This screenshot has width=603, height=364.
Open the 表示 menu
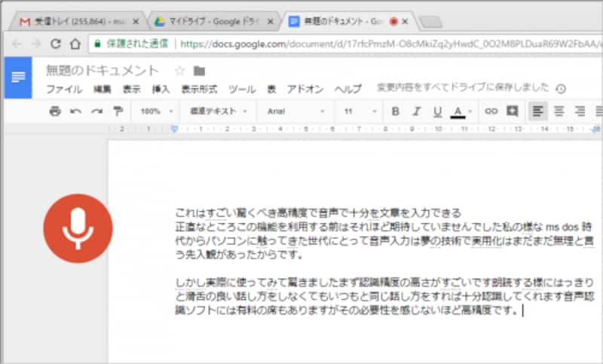pos(131,89)
